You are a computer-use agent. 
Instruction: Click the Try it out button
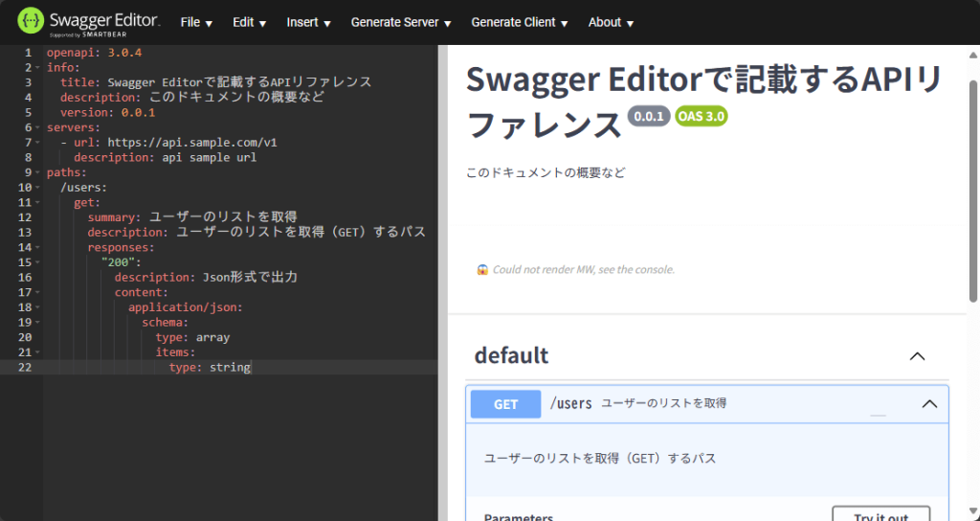pos(881,515)
